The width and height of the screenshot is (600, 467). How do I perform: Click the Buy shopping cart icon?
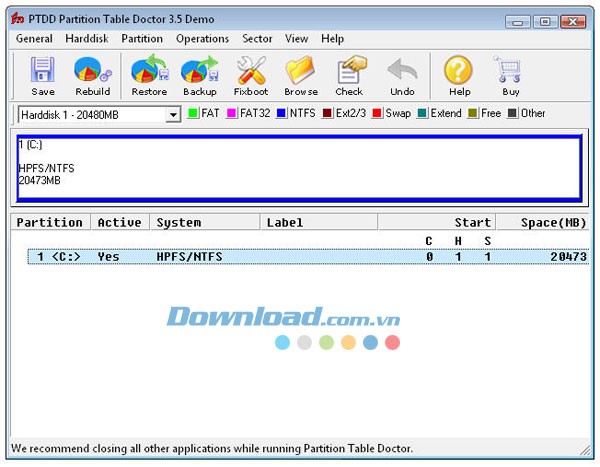pyautogui.click(x=510, y=76)
